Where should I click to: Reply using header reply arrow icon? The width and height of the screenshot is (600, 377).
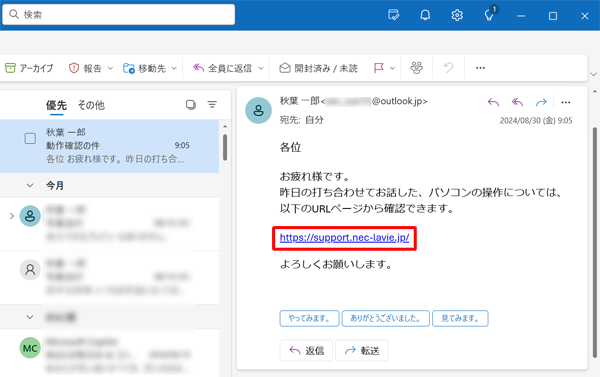point(494,102)
